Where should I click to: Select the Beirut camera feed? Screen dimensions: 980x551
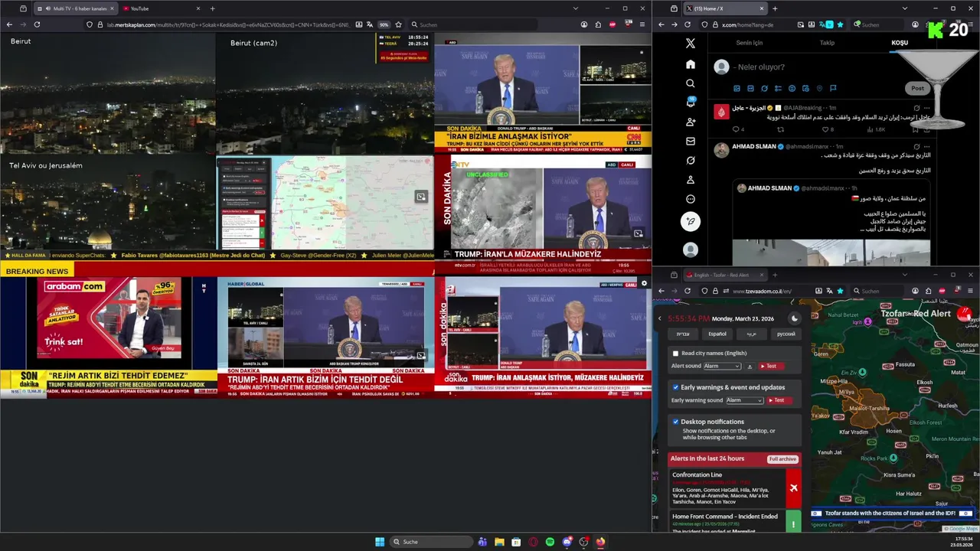108,93
